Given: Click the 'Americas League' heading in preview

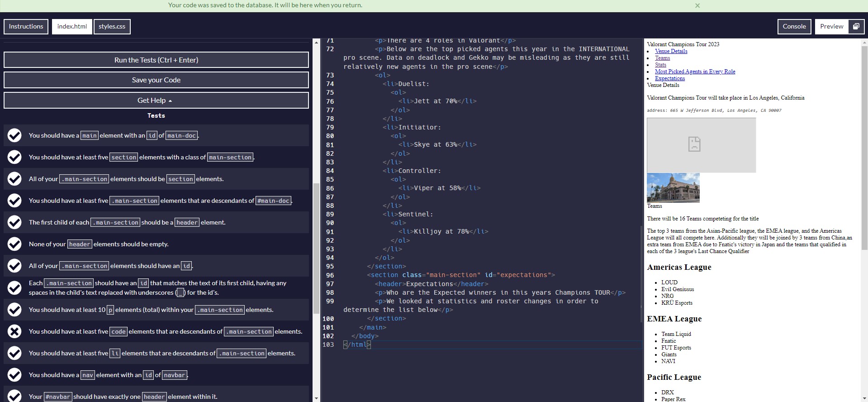Looking at the screenshot, I should click(679, 267).
